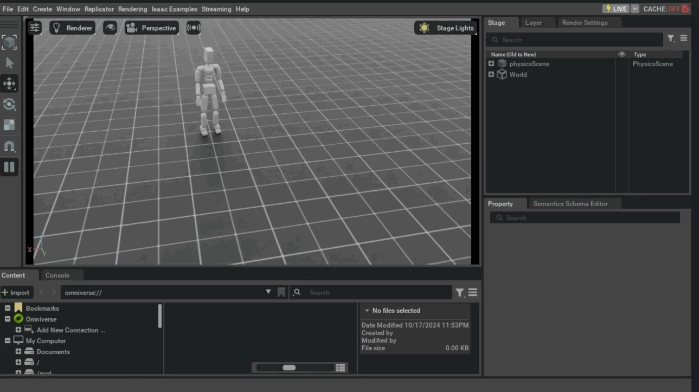
Task: Switch to Semantics Schema Editor tab
Action: click(570, 204)
